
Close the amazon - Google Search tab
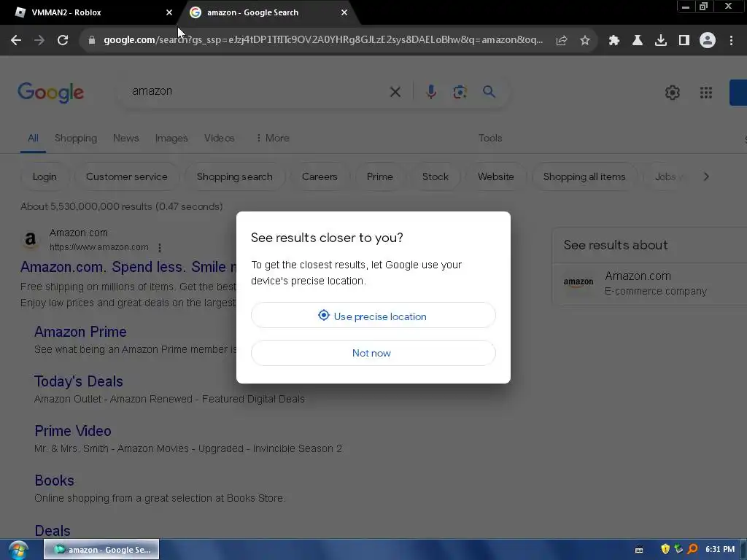click(344, 12)
